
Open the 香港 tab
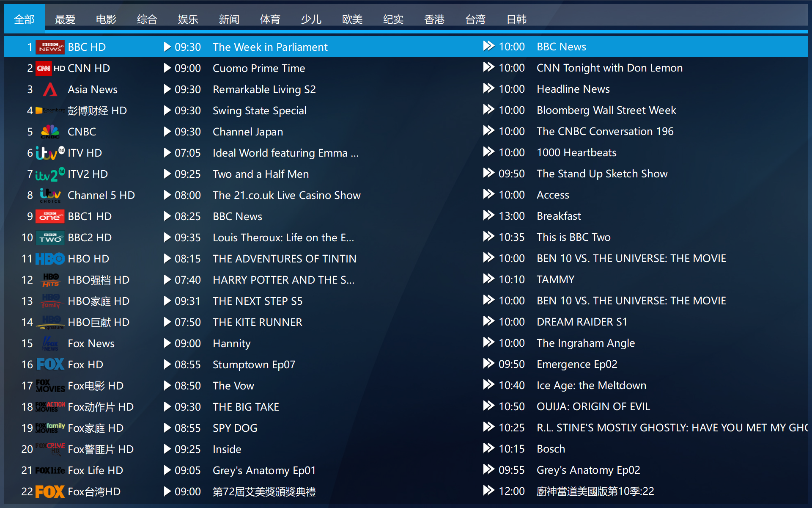[x=434, y=19]
